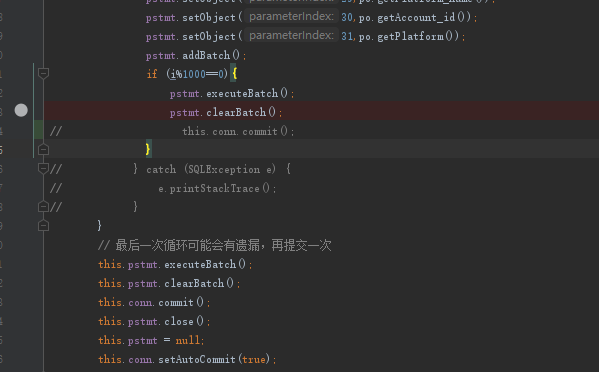Click fold end marker beside yellow closing brace
599x372 pixels.
(43, 149)
